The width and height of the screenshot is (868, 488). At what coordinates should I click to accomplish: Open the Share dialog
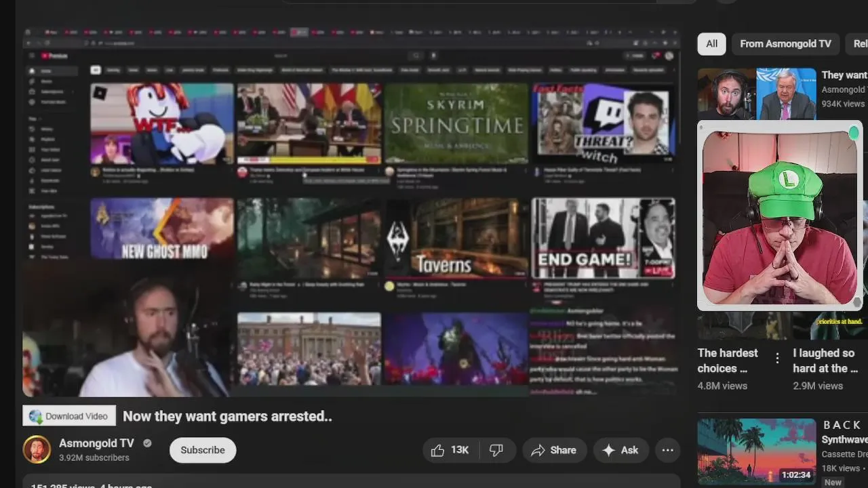[554, 450]
